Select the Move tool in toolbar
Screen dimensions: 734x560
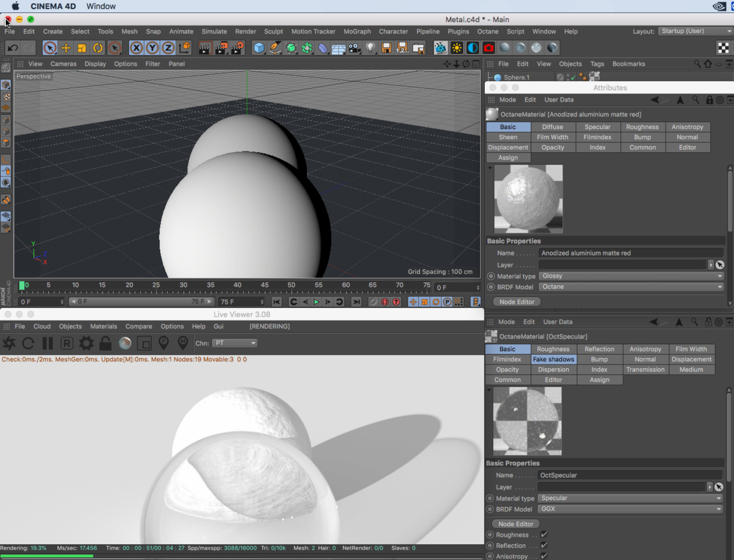coord(66,48)
